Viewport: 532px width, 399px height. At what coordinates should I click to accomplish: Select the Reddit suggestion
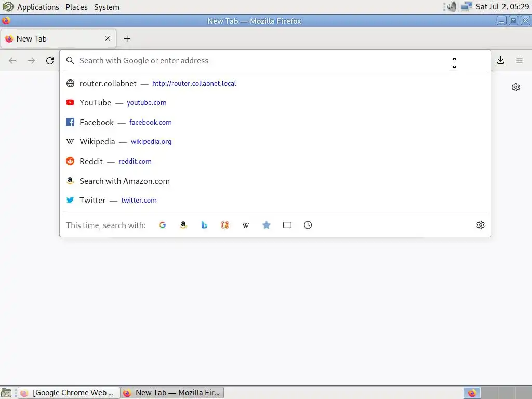275,162
